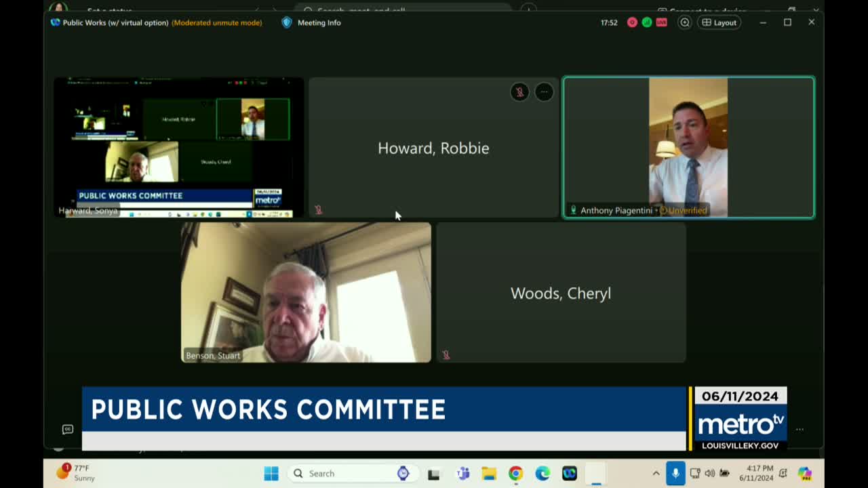Open the Layout options
868x488 pixels.
[x=719, y=22]
